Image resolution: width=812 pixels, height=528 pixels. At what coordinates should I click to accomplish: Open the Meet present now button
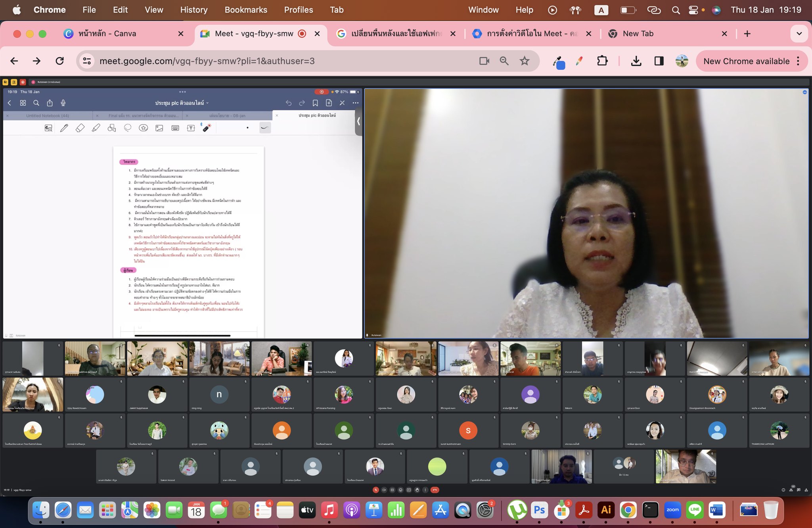(x=409, y=490)
